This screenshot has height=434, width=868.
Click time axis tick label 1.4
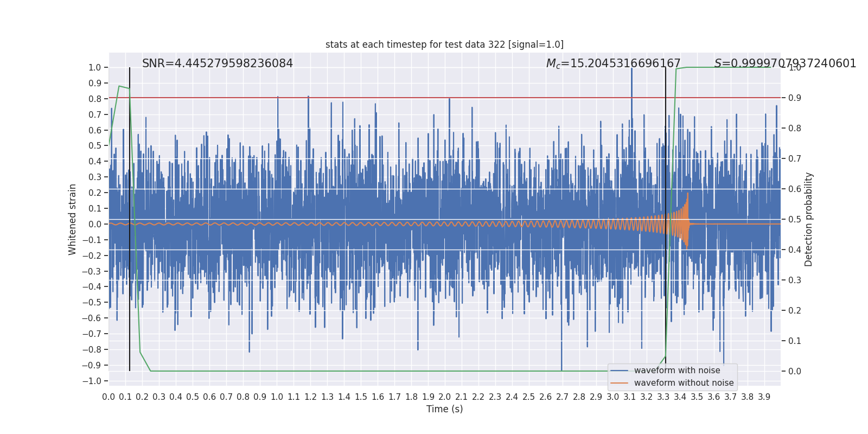tap(344, 397)
